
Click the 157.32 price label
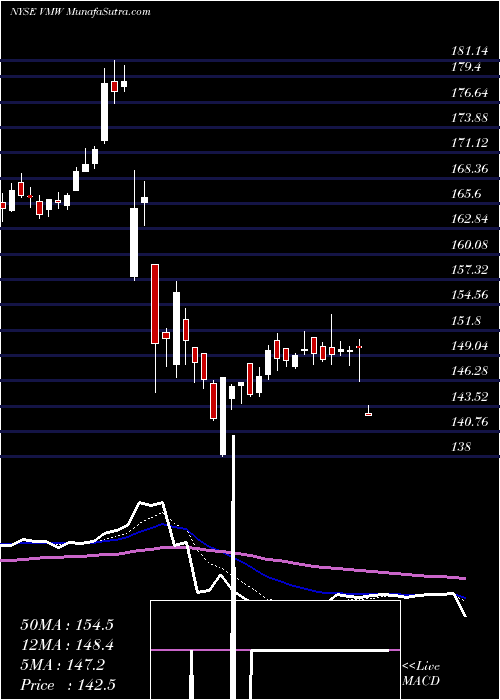tap(469, 270)
